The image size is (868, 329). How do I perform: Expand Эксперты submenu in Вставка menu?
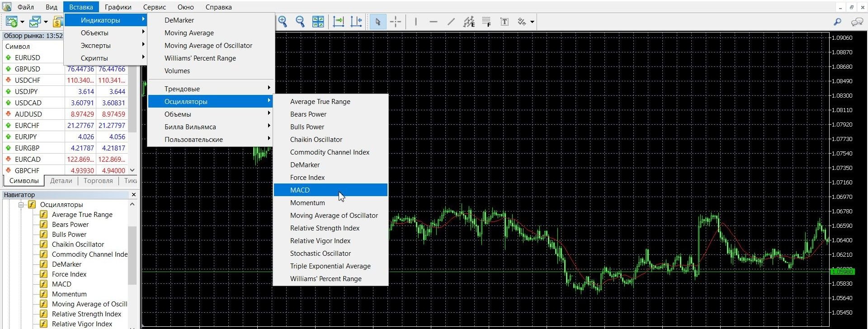tap(106, 45)
